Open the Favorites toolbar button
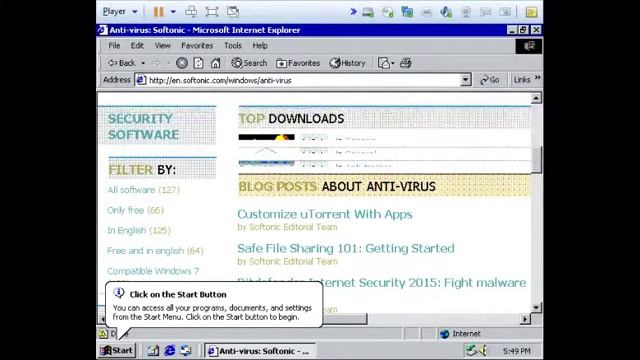 pyautogui.click(x=298, y=63)
